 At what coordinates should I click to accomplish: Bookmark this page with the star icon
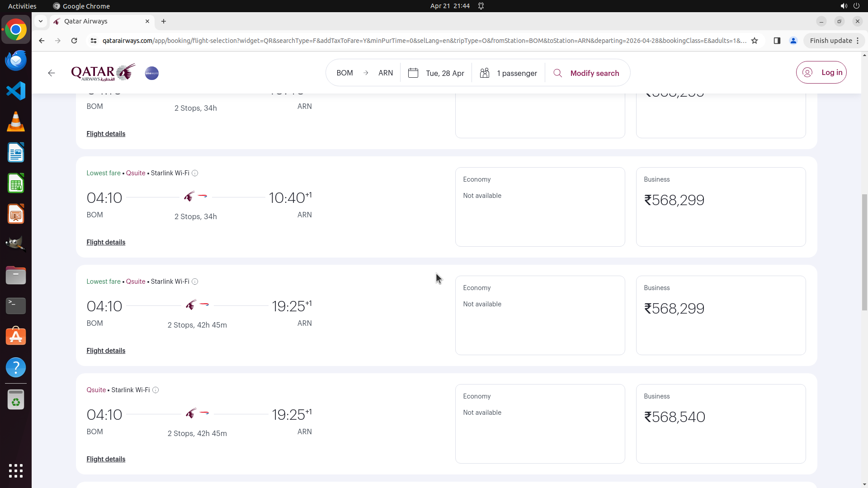click(x=755, y=41)
